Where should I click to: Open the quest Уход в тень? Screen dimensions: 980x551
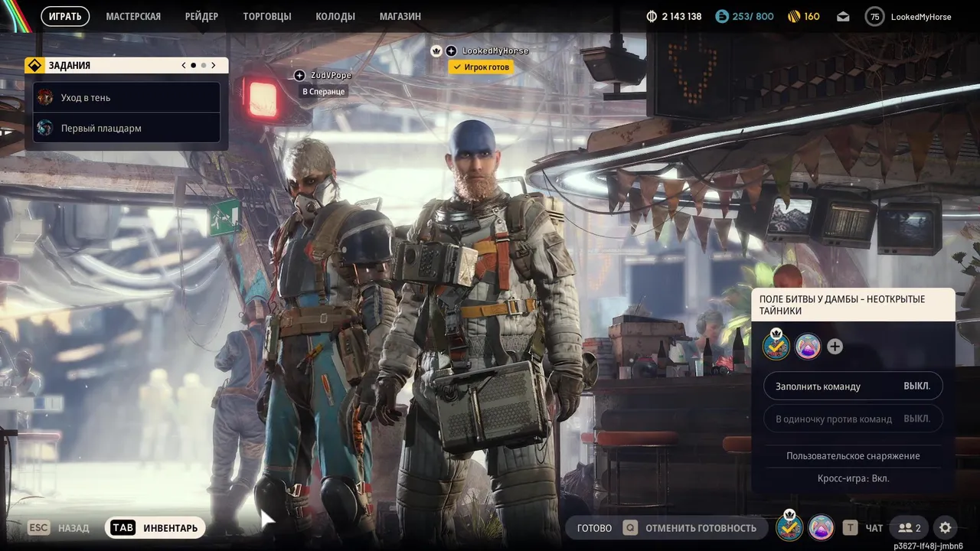point(126,97)
